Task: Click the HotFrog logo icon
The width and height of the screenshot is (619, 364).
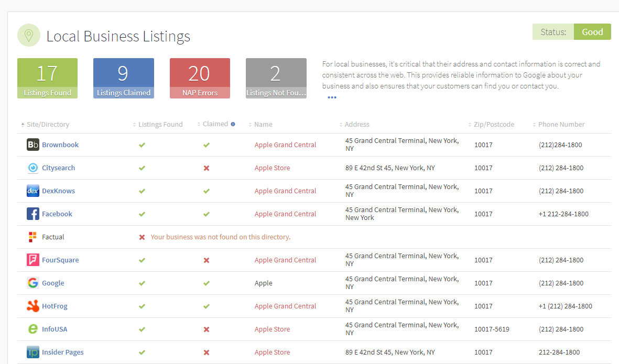Action: [33, 306]
